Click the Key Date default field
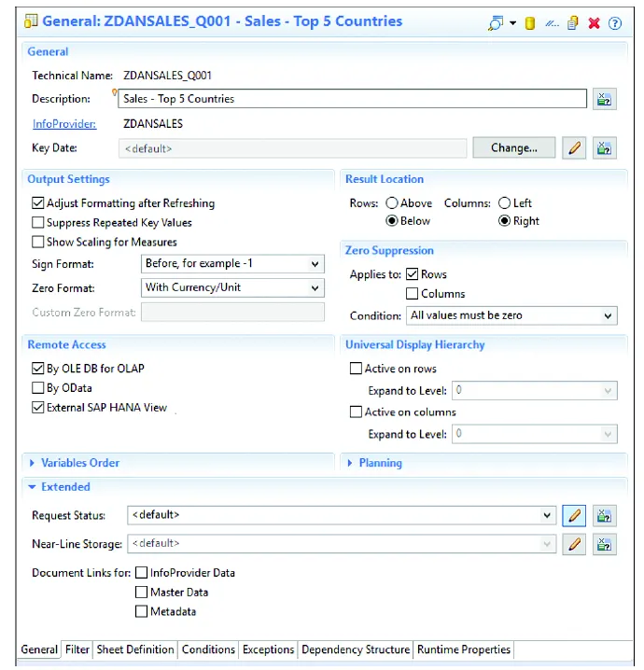This screenshot has width=644, height=670. coord(293,148)
